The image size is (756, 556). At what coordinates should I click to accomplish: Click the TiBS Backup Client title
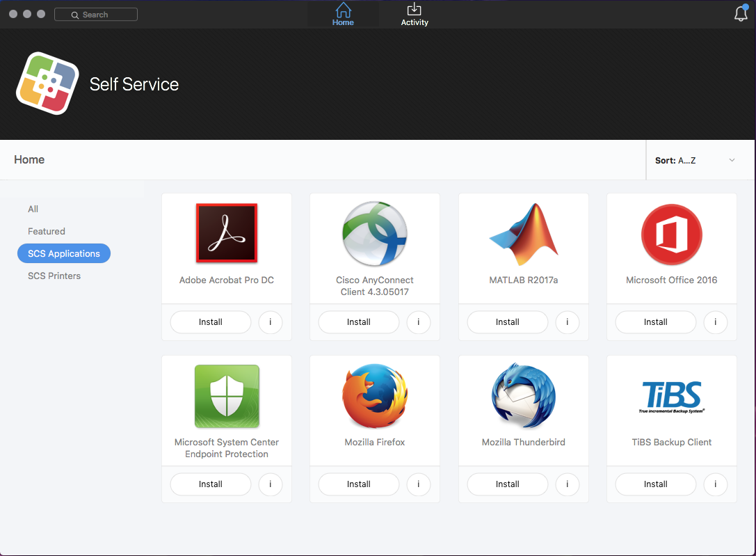pyautogui.click(x=672, y=442)
